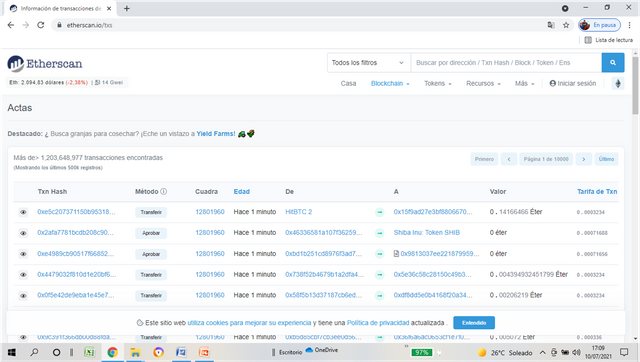The image size is (640, 362).
Task: Open a new browser tab
Action: pyautogui.click(x=127, y=9)
